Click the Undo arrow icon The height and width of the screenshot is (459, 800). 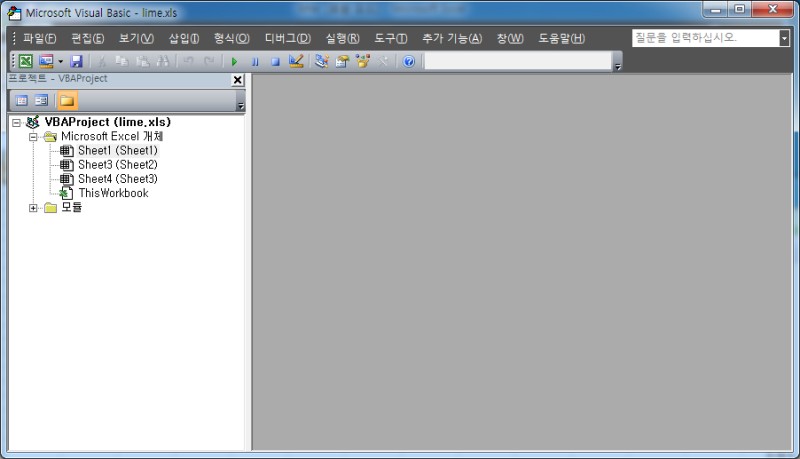188,61
